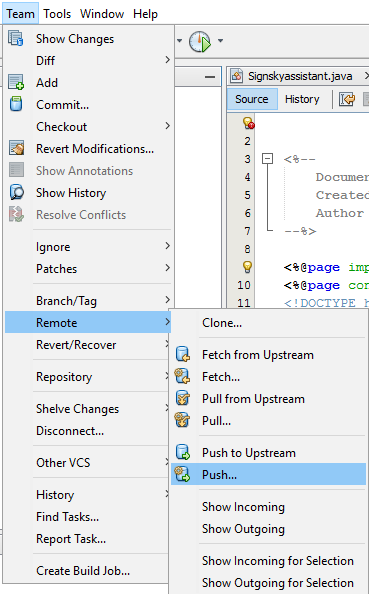Click the Fetch from Upstream icon
Screen dimensions: 369x594
[183, 354]
